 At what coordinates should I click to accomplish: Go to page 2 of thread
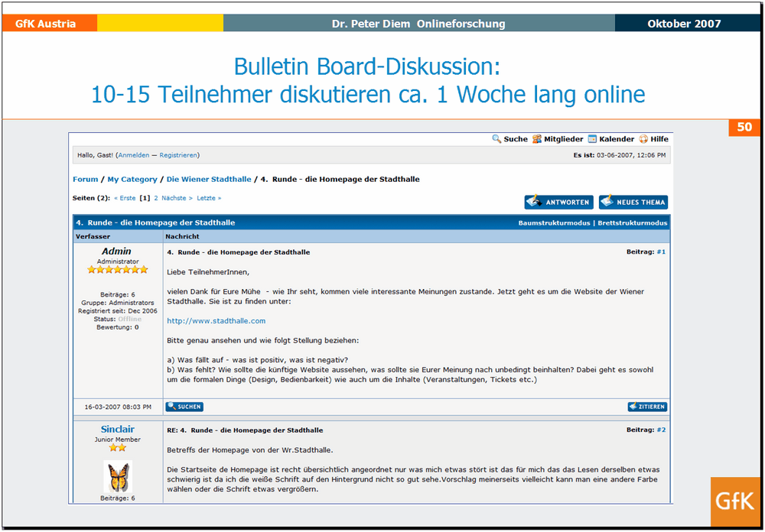click(x=156, y=198)
